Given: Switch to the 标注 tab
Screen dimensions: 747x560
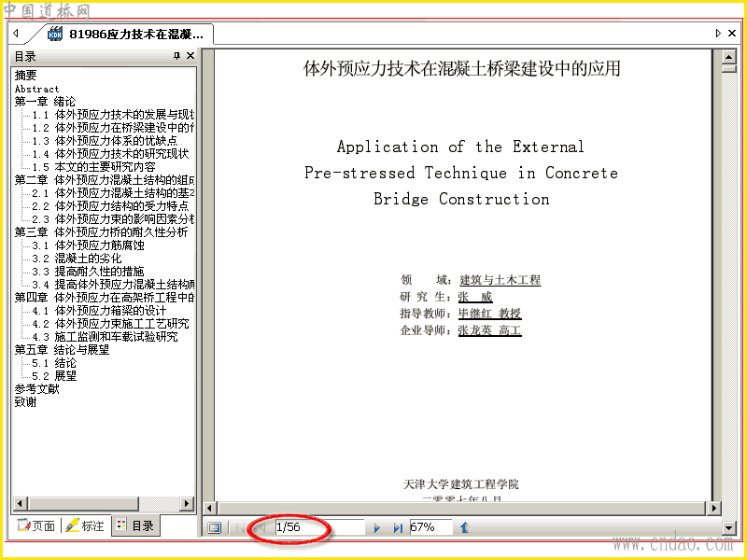Looking at the screenshot, I should pos(85,525).
